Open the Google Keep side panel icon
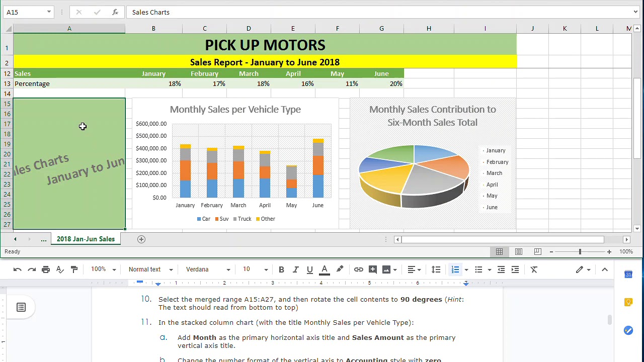Image resolution: width=644 pixels, height=362 pixels. (628, 302)
